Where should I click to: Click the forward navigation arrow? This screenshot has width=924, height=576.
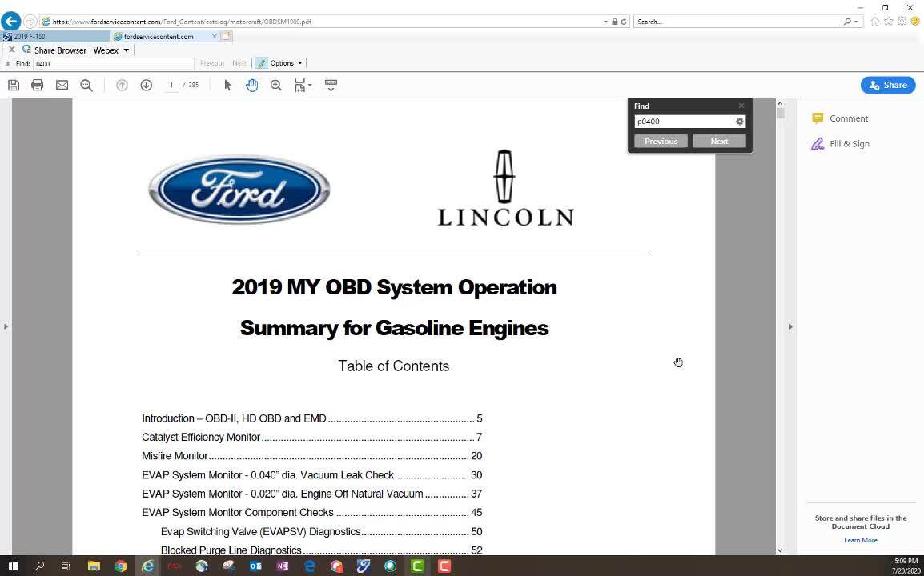coord(30,22)
